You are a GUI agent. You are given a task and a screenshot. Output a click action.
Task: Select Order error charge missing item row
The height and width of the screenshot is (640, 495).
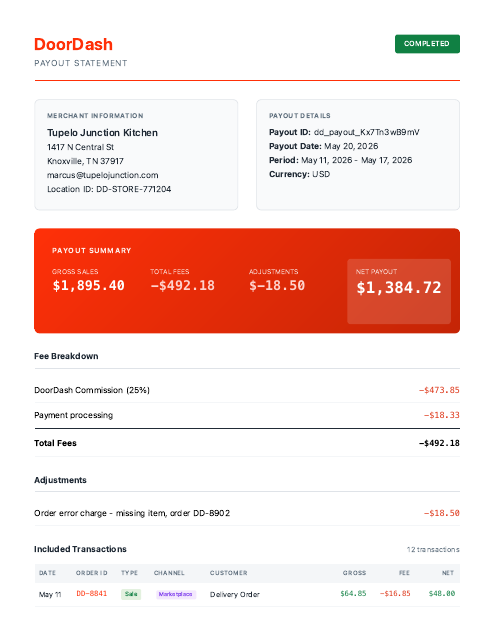(247, 513)
